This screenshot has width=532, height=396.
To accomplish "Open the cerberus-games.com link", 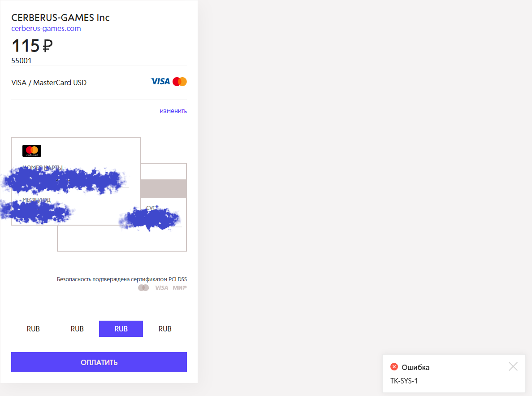I will coord(46,29).
